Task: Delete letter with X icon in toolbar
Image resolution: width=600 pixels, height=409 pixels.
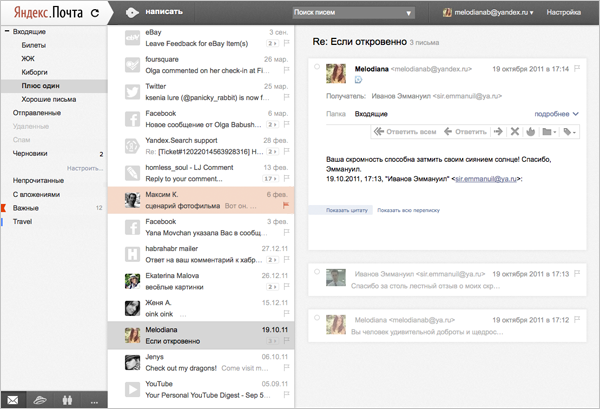Action: click(x=515, y=132)
